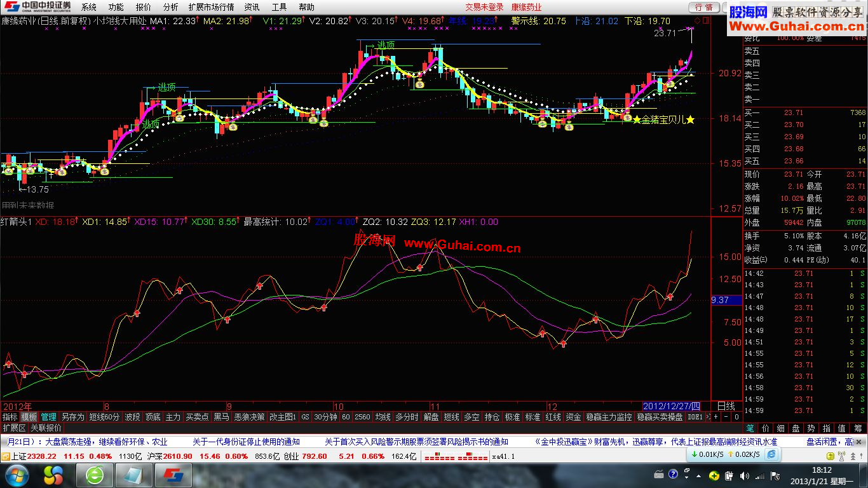
Task: Select the 模板 tab
Action: pyautogui.click(x=29, y=417)
